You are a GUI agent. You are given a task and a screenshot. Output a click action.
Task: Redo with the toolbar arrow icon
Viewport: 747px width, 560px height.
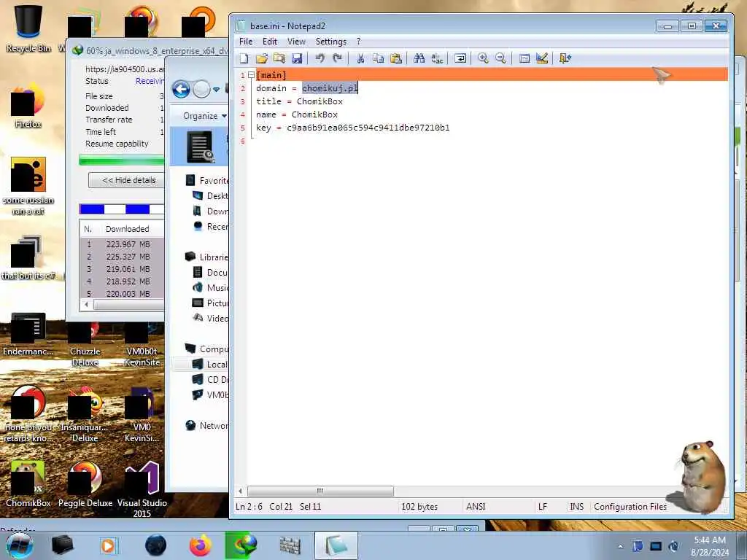tap(337, 58)
